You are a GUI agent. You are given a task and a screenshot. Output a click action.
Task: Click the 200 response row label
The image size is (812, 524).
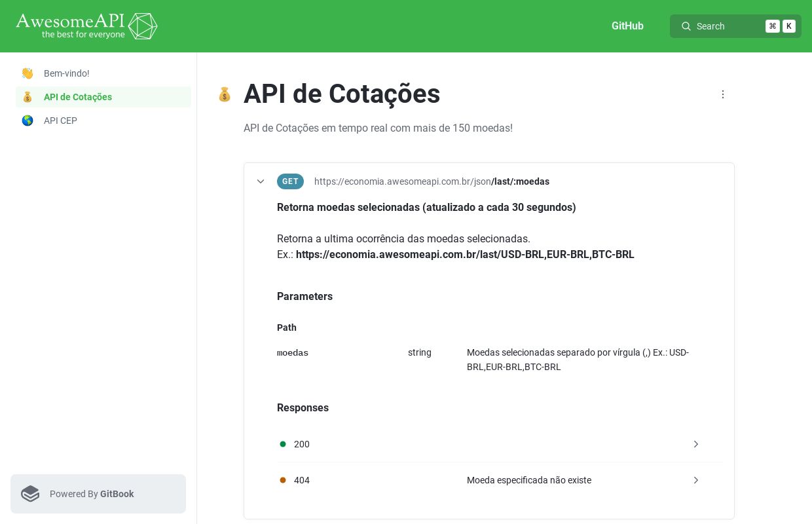coord(302,444)
